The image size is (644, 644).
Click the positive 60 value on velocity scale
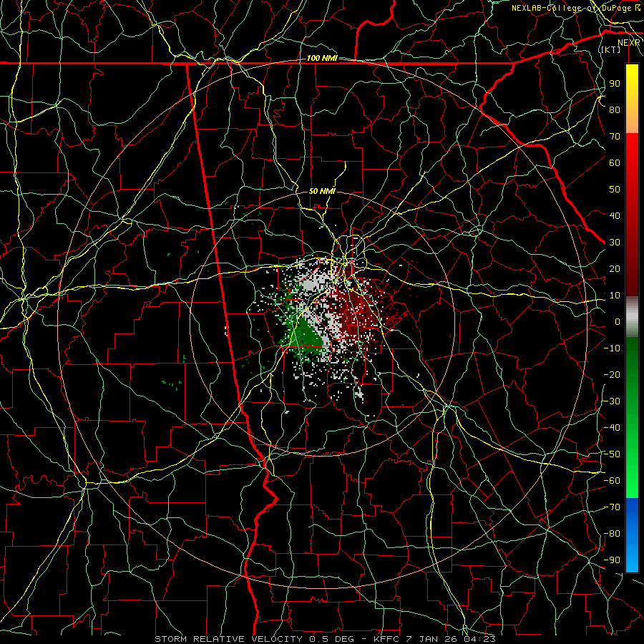click(x=615, y=163)
